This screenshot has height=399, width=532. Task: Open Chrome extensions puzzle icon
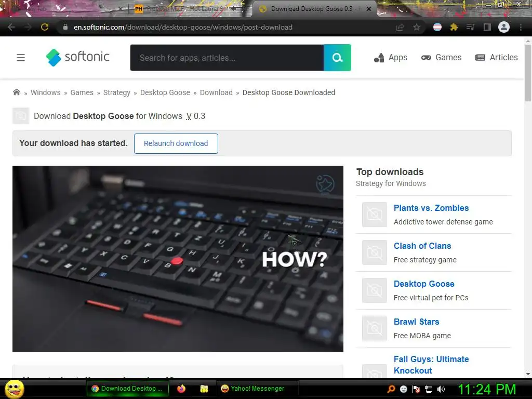(454, 27)
